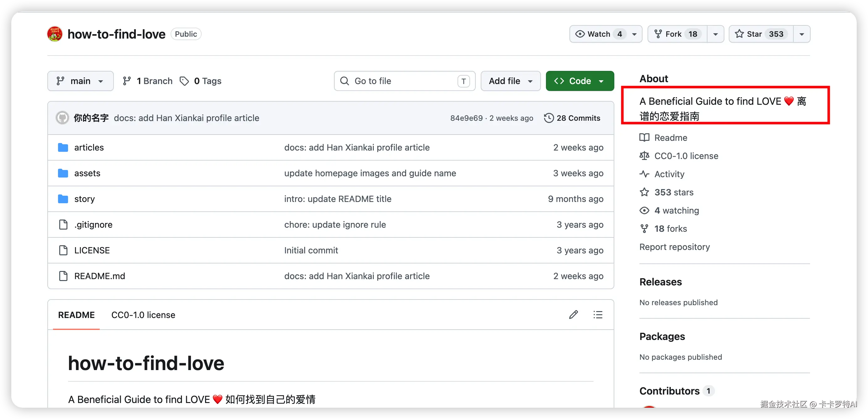The image size is (868, 419).
Task: Click the pencil icon to edit README
Action: pyautogui.click(x=574, y=315)
